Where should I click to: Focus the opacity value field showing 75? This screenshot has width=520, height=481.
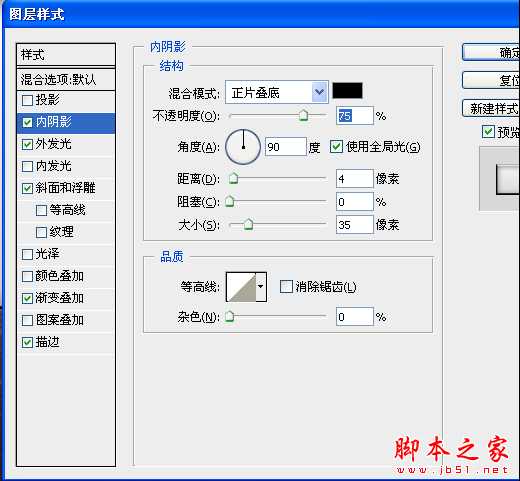click(355, 116)
